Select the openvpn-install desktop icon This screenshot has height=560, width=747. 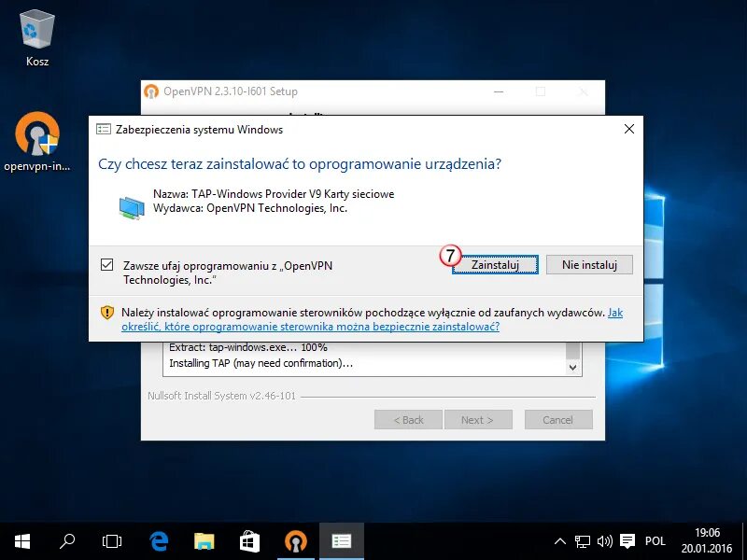(x=37, y=142)
